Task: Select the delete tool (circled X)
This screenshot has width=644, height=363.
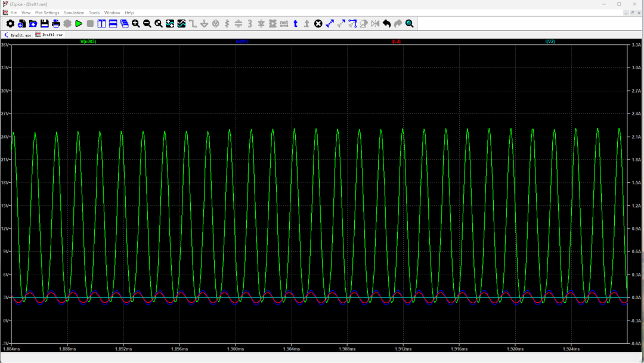Action: click(318, 24)
